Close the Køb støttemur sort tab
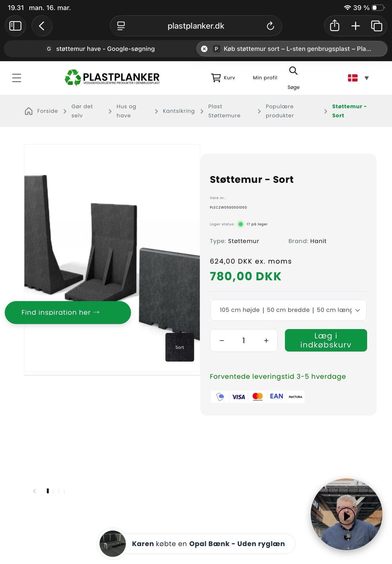 [204, 49]
